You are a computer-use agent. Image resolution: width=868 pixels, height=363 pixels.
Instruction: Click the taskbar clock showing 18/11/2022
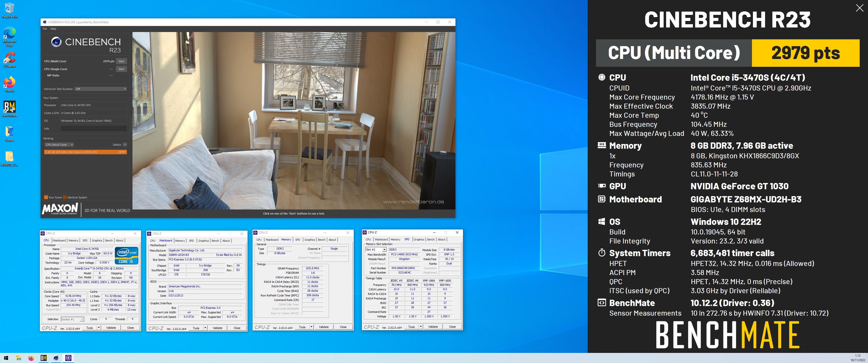point(858,358)
